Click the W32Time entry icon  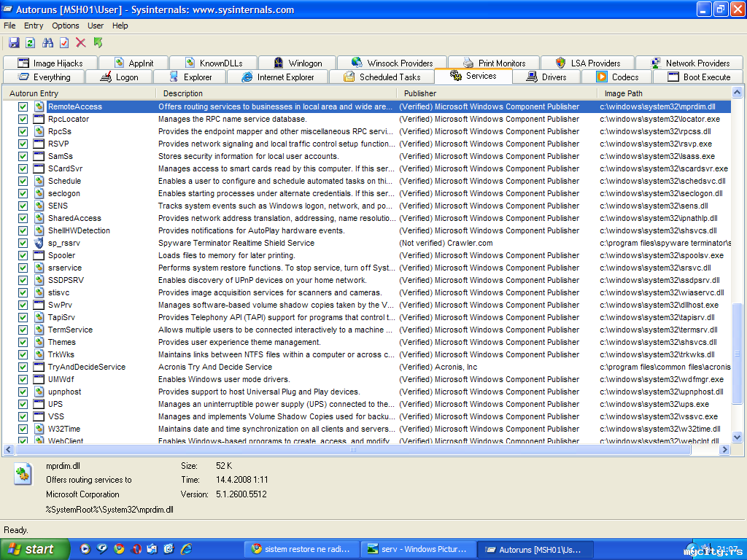point(39,429)
